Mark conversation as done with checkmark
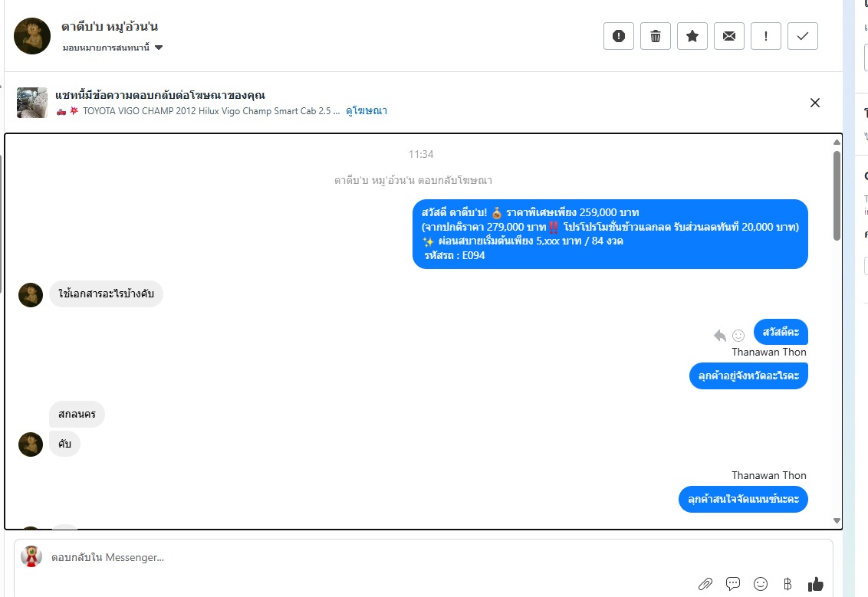Viewport: 868px width, 597px height. 803,36
